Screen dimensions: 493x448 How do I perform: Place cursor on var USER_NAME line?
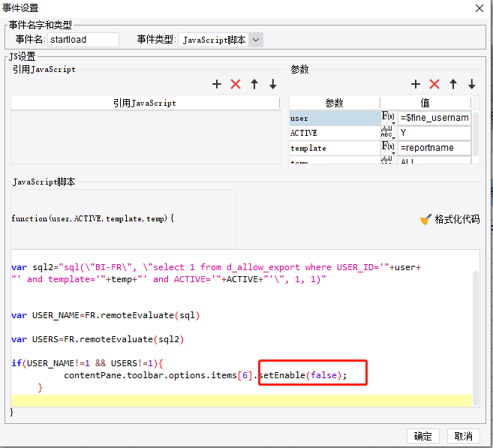point(105,315)
